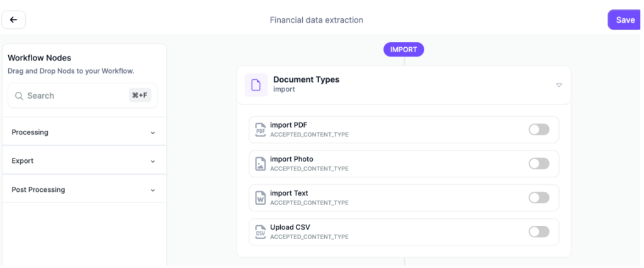
Task: Expand the Export section
Action: pyautogui.click(x=84, y=161)
